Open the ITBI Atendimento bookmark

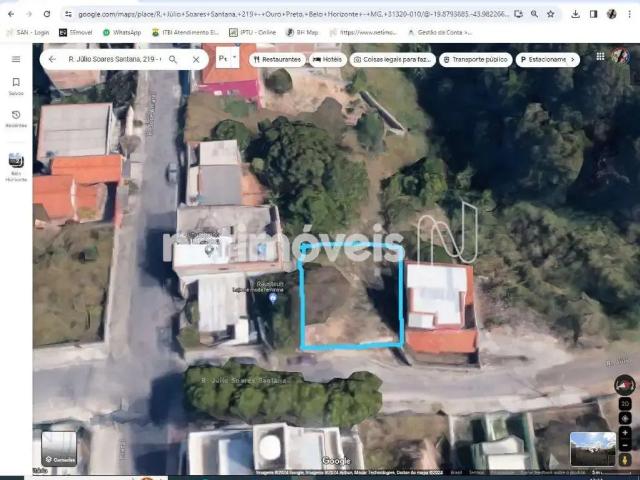(185, 32)
